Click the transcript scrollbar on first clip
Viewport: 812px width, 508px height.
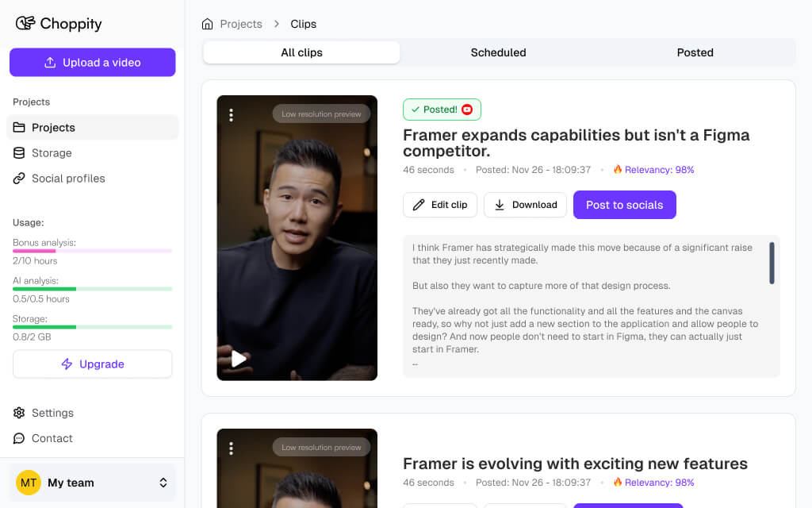point(772,263)
